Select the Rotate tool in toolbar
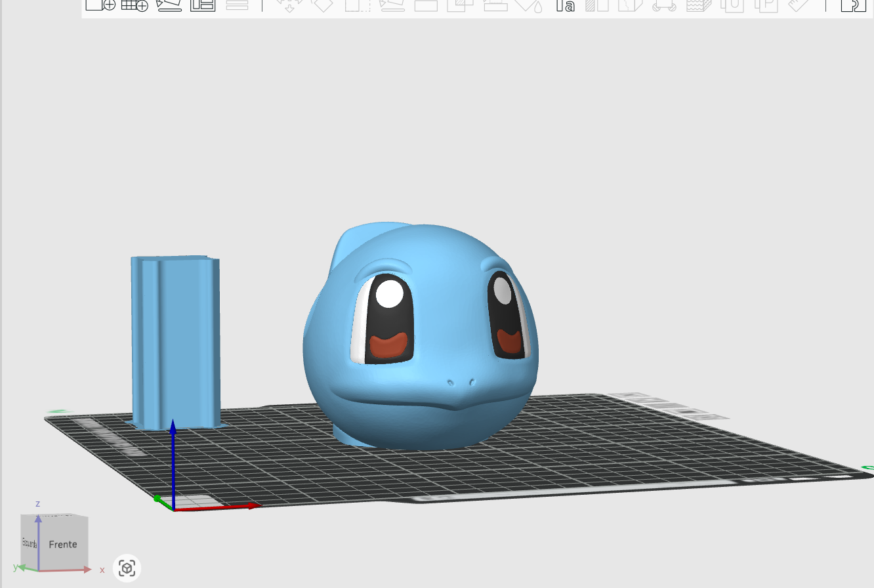Screen dimensions: 874x588 322,5
